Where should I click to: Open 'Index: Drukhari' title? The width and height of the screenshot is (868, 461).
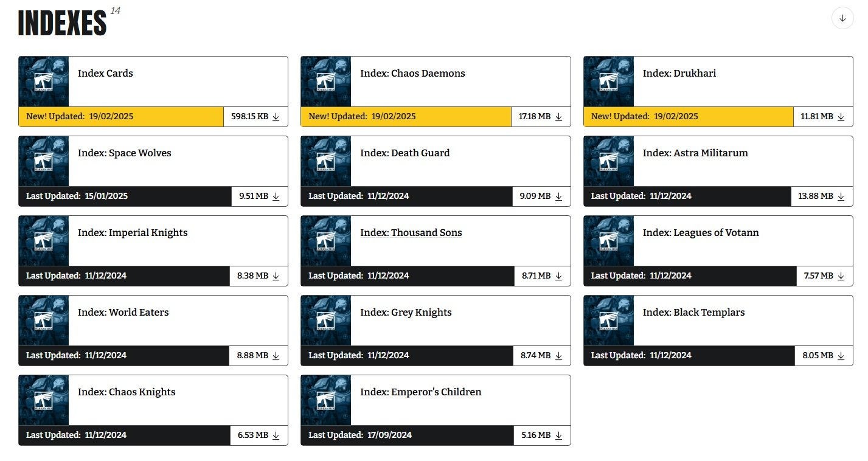[x=679, y=74]
